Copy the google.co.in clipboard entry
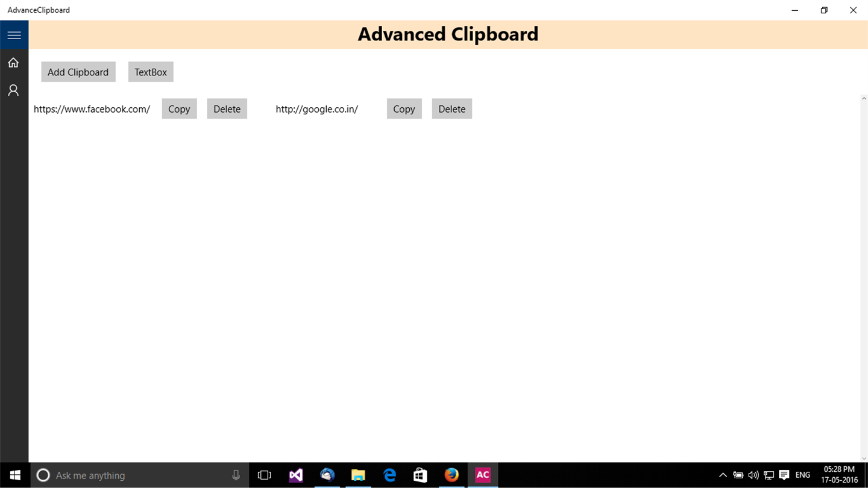868x488 pixels. 404,108
